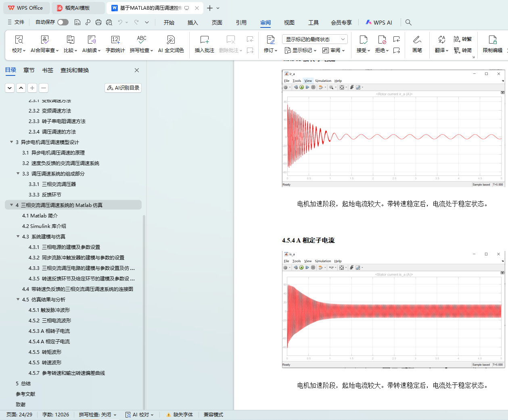Collapse the 4.5 仿真结果与分析 section

pyautogui.click(x=18, y=299)
